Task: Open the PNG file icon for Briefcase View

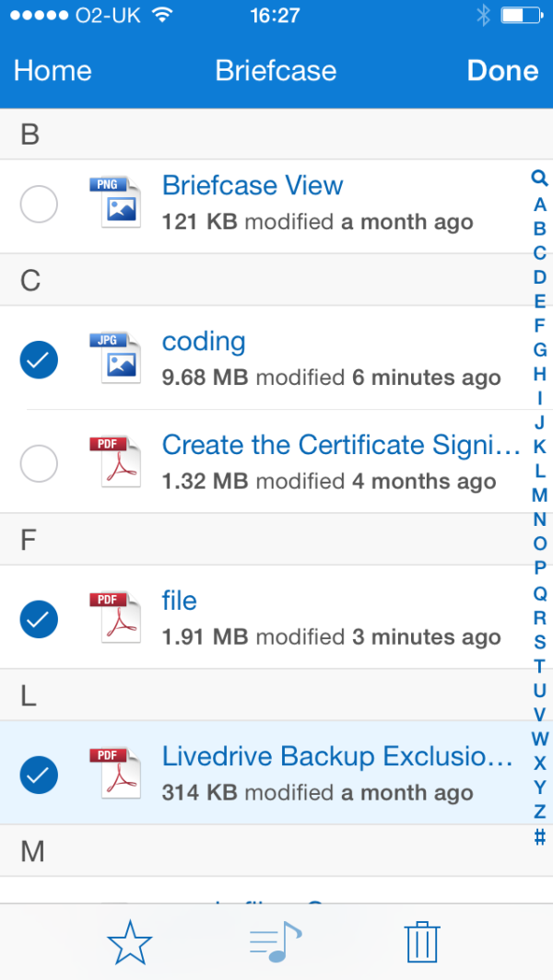Action: [x=116, y=201]
